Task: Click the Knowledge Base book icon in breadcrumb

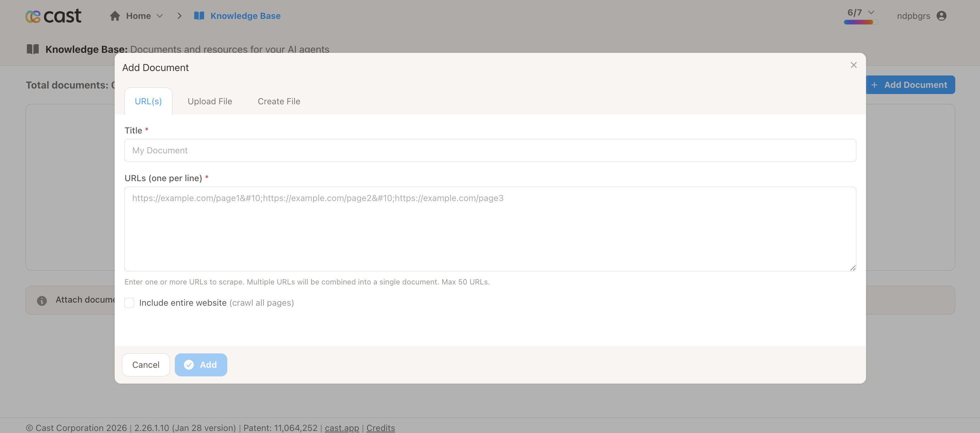Action: 199,16
